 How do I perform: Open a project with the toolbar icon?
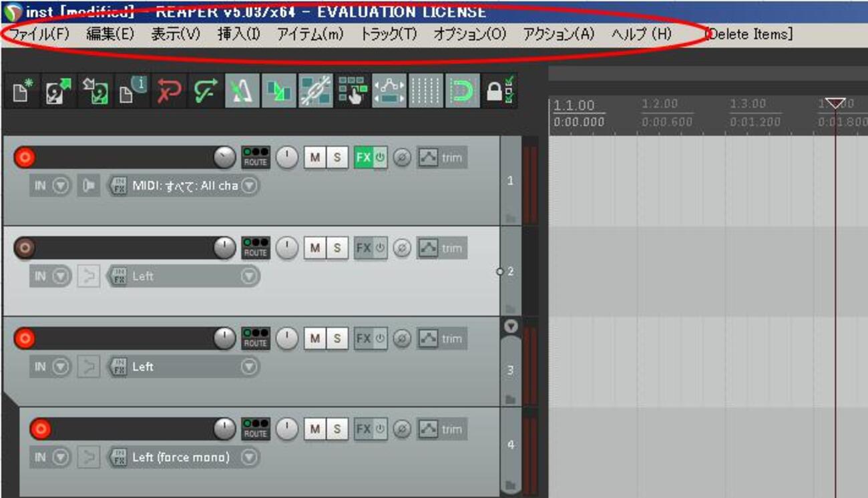click(59, 92)
